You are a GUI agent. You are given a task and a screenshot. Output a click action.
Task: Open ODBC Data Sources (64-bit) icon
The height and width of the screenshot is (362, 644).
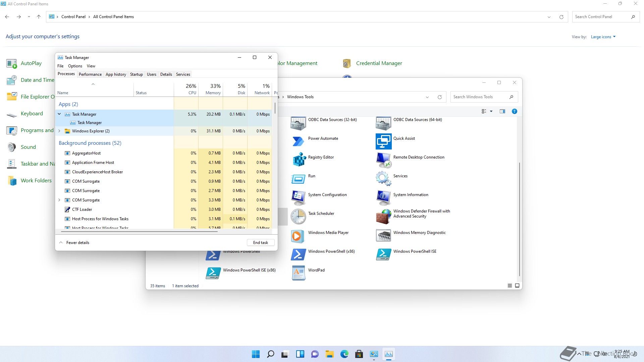(x=383, y=123)
